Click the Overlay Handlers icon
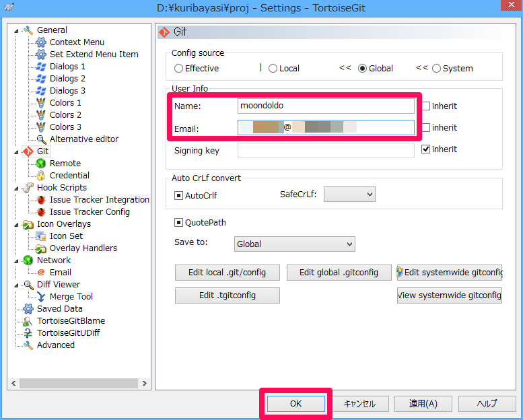 (x=41, y=248)
